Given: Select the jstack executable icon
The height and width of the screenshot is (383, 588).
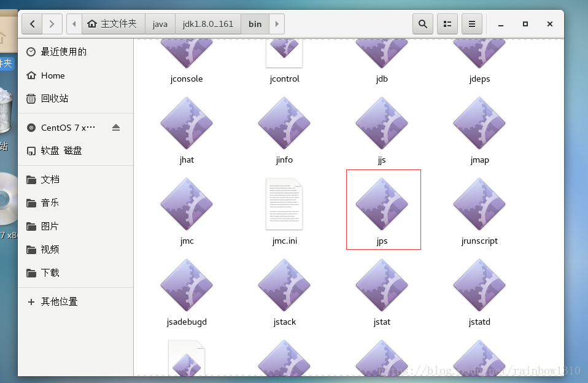Looking at the screenshot, I should 284,285.
